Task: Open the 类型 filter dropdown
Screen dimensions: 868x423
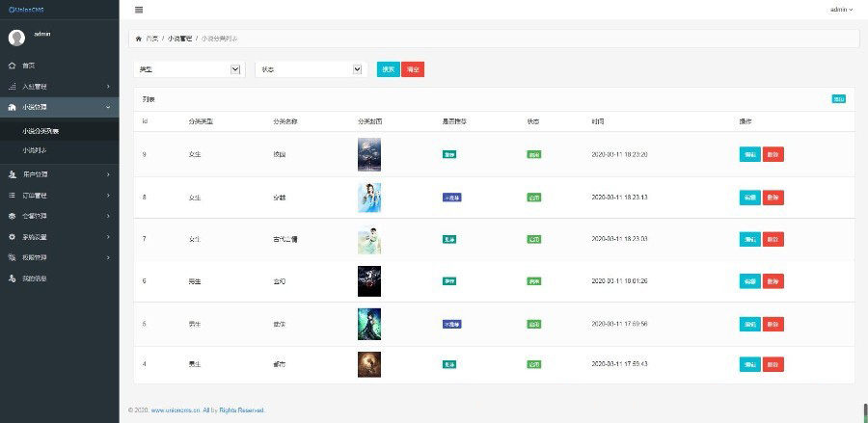Action: coord(188,69)
